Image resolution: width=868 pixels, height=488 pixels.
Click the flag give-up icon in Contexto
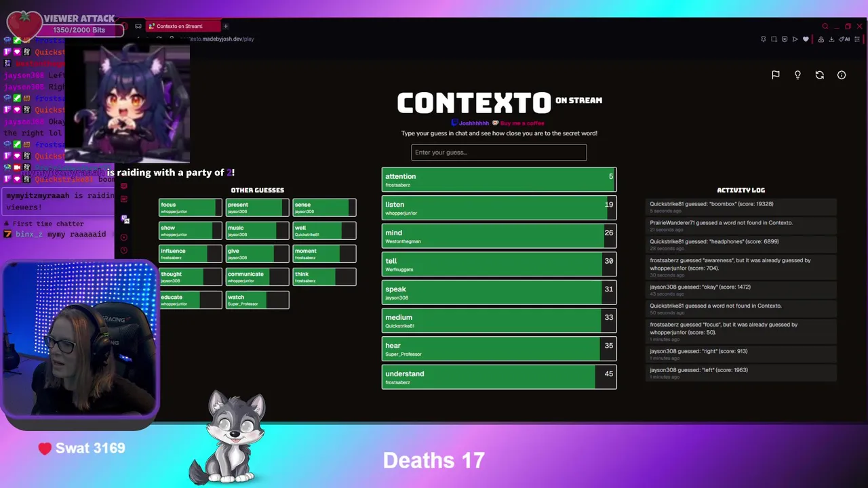[776, 75]
